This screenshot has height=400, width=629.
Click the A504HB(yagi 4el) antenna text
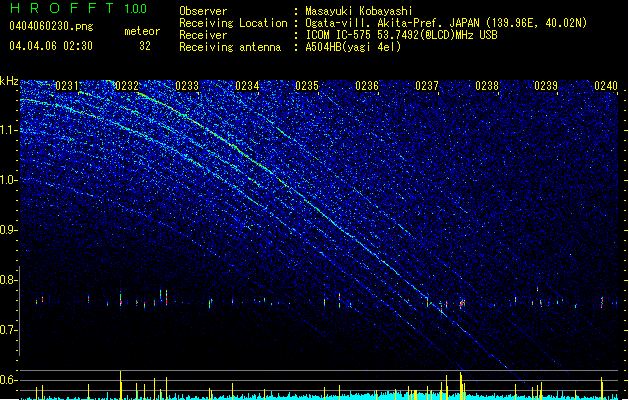[x=353, y=47]
